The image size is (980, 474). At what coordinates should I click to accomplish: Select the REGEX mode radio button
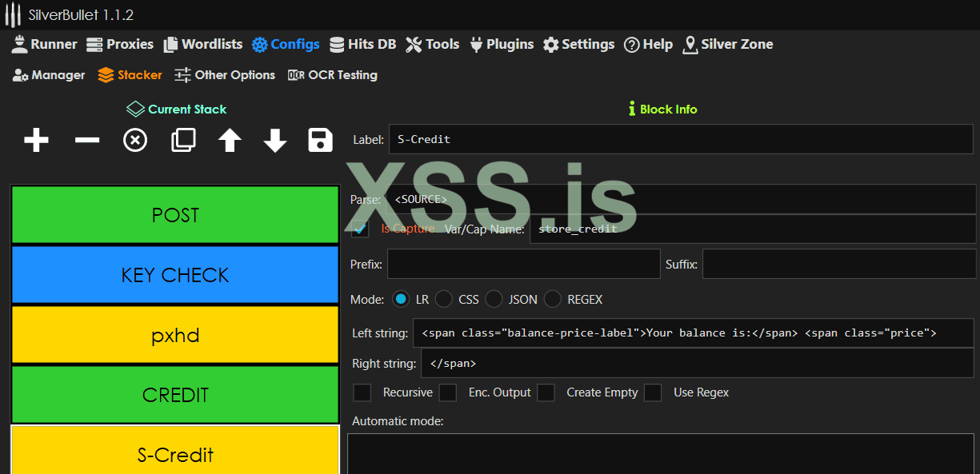(552, 300)
